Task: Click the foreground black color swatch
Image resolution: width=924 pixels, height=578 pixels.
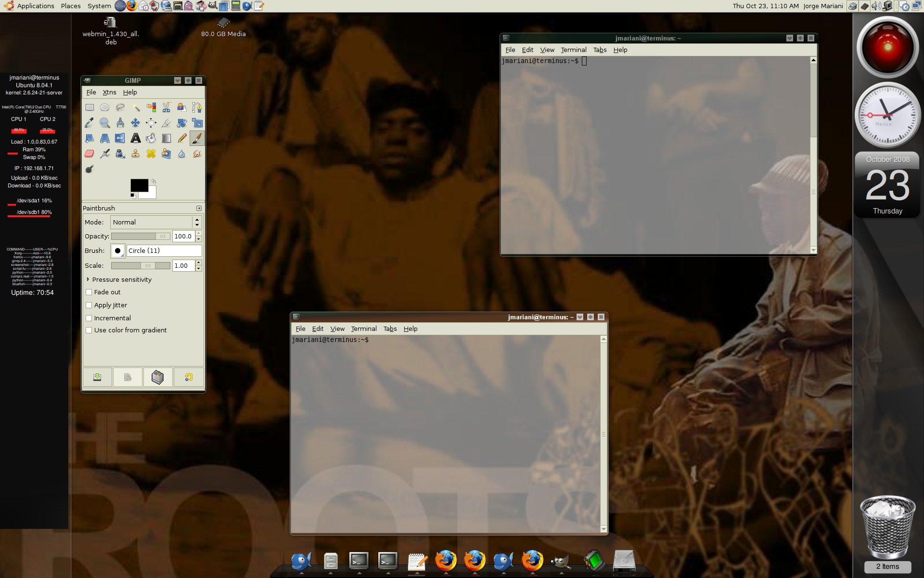Action: (139, 185)
